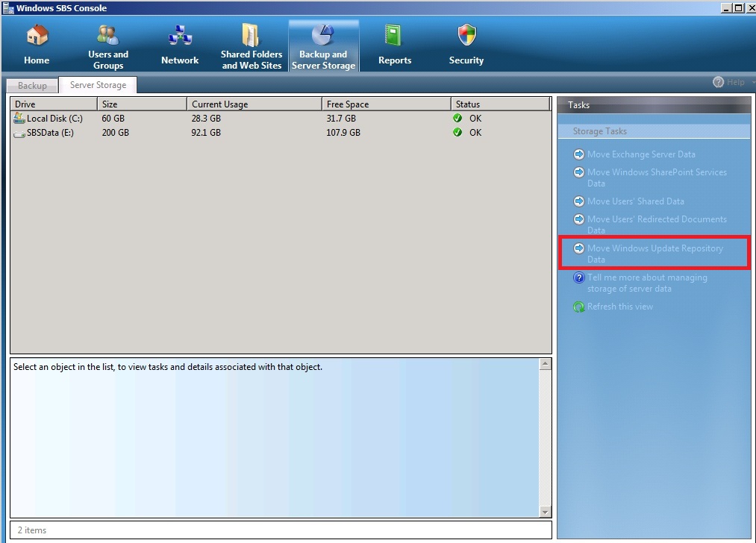Click OK status checkmark for SBSData (E:)
The height and width of the screenshot is (543, 756).
click(457, 132)
